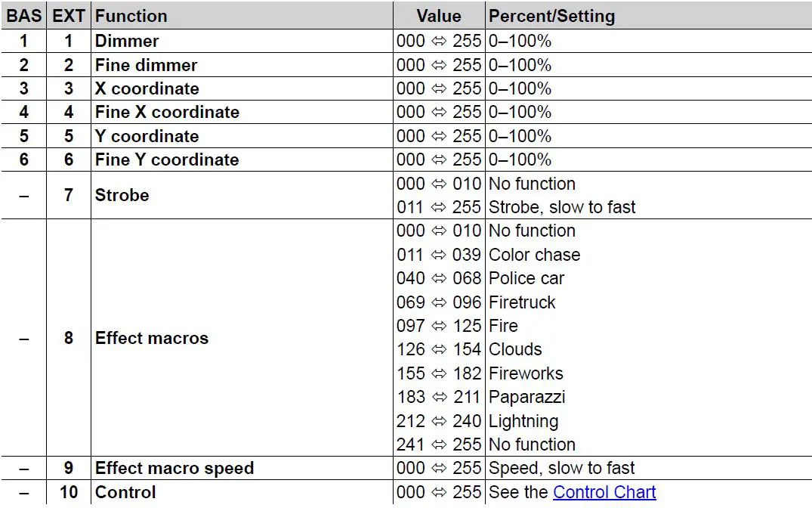Select the Fine Y coordinate cell
This screenshot has width=812, height=508.
point(166,160)
